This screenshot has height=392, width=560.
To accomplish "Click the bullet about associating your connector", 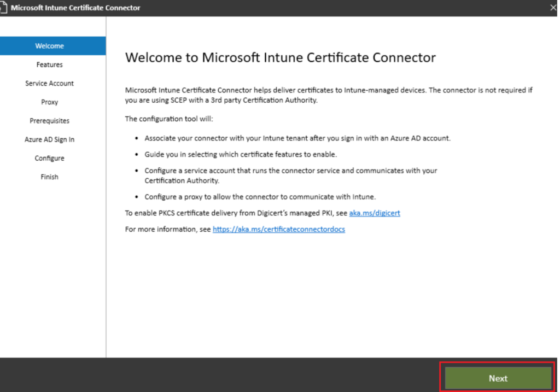I will point(297,138).
